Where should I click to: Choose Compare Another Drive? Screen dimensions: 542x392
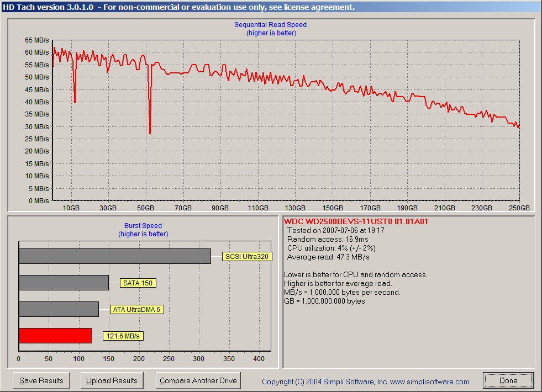click(x=198, y=380)
